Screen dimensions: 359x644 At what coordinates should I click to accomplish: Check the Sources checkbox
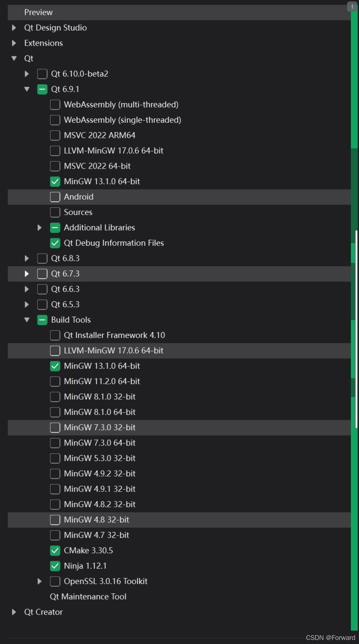click(x=55, y=212)
